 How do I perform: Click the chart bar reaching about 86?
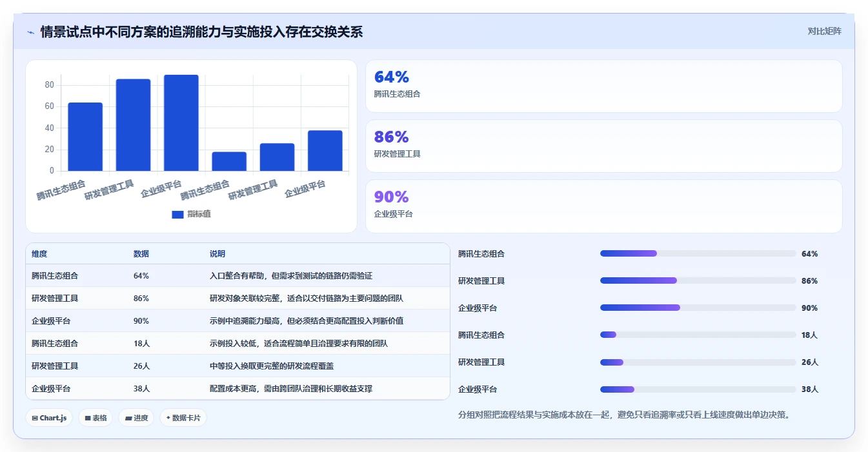coord(133,125)
